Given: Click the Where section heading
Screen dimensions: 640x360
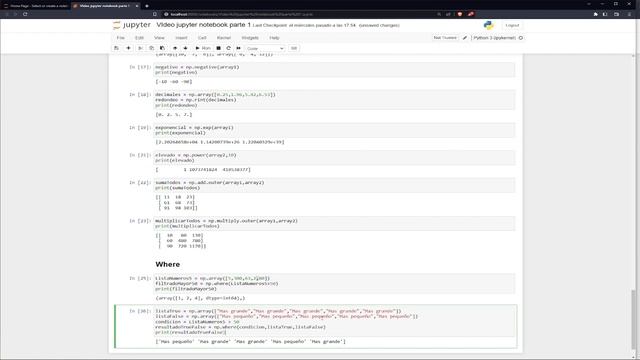Looking at the screenshot, I should click(x=168, y=264).
